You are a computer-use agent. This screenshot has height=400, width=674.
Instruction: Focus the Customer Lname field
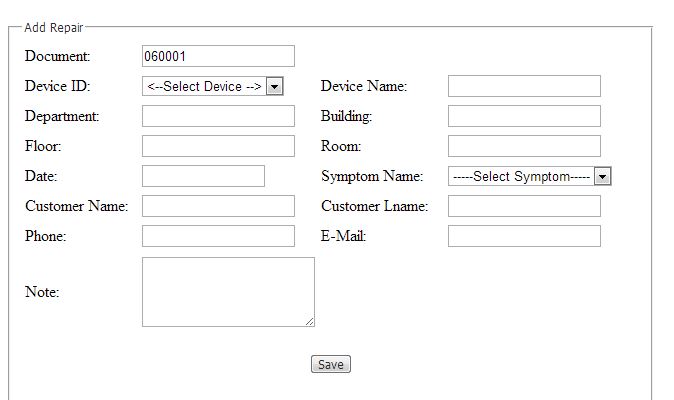524,206
